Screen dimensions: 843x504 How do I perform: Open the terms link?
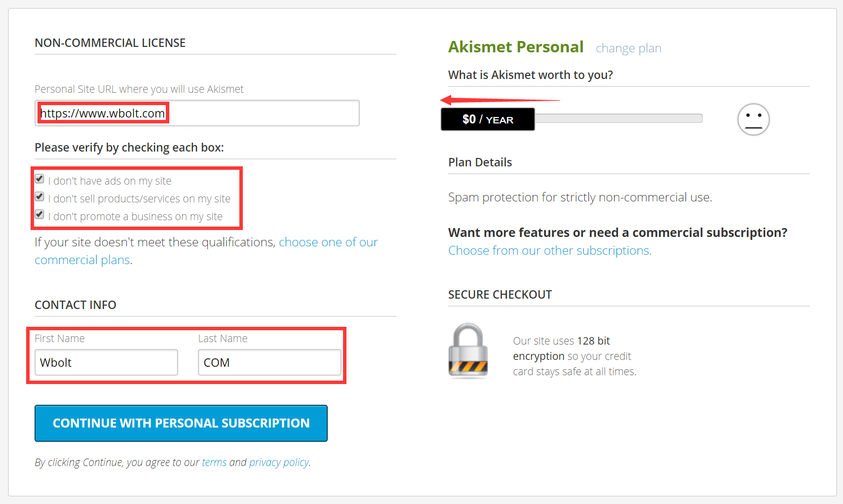click(214, 463)
